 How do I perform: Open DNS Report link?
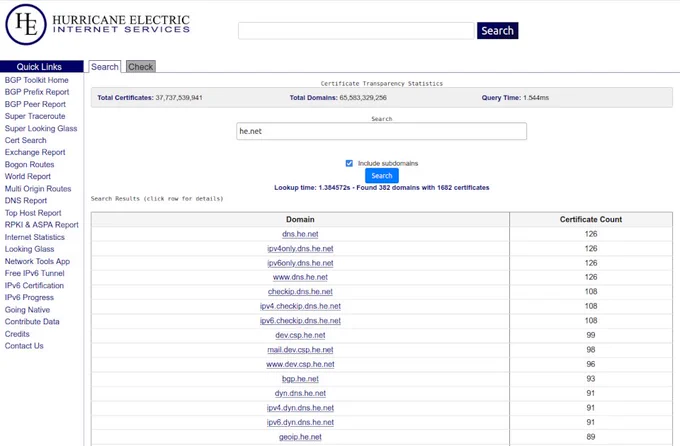point(26,200)
